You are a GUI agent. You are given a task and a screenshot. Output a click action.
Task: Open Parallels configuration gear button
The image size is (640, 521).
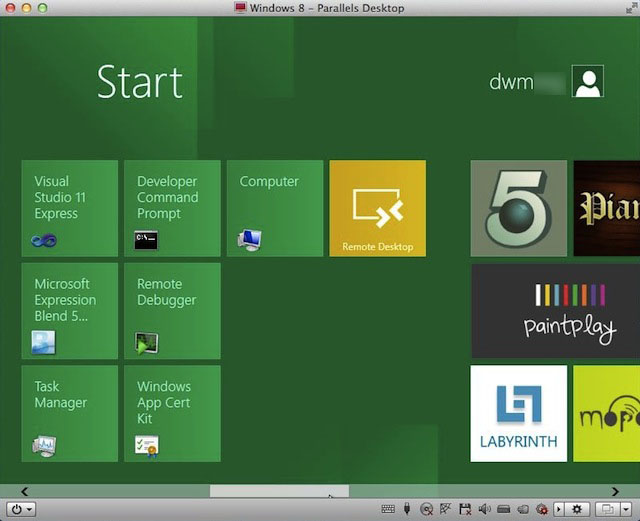(x=577, y=509)
